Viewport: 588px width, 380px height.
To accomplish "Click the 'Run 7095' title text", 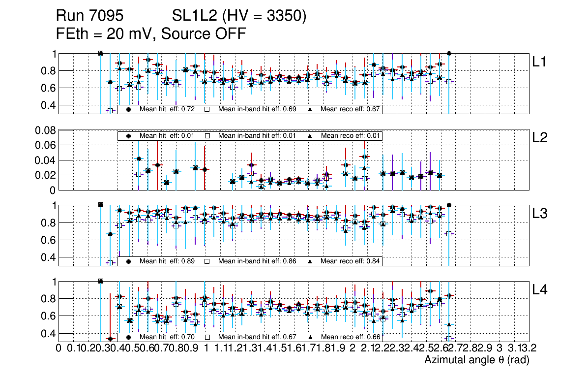I will pos(92,16).
